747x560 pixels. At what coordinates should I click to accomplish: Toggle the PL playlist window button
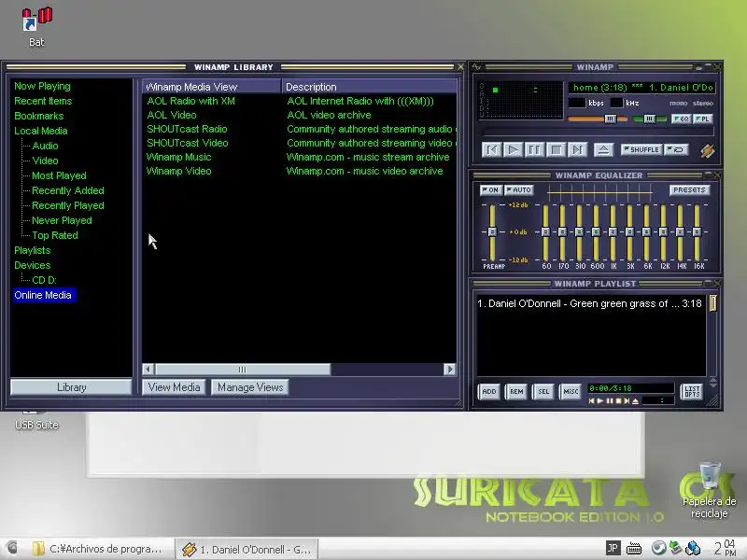(703, 119)
